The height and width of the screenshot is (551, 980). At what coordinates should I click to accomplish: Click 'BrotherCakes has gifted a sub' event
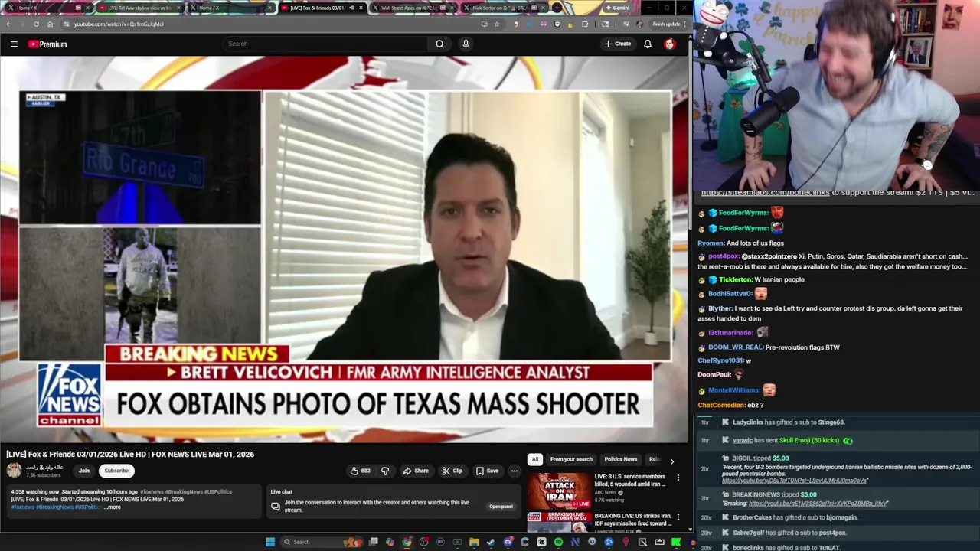pyautogui.click(x=795, y=517)
